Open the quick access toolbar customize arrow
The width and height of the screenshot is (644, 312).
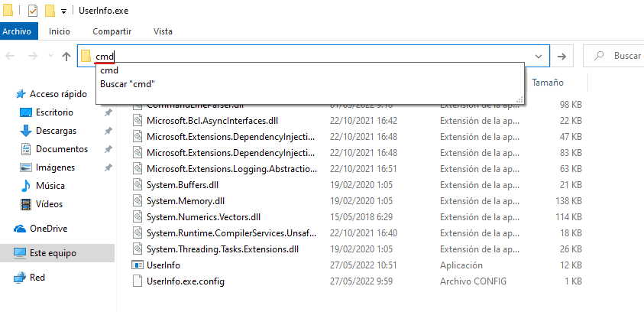pyautogui.click(x=63, y=11)
